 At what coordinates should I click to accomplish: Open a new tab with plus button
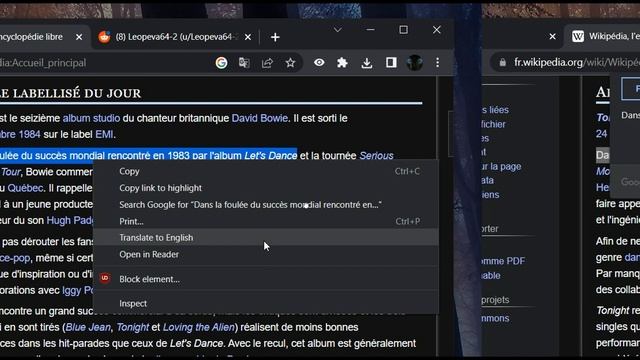[275, 37]
